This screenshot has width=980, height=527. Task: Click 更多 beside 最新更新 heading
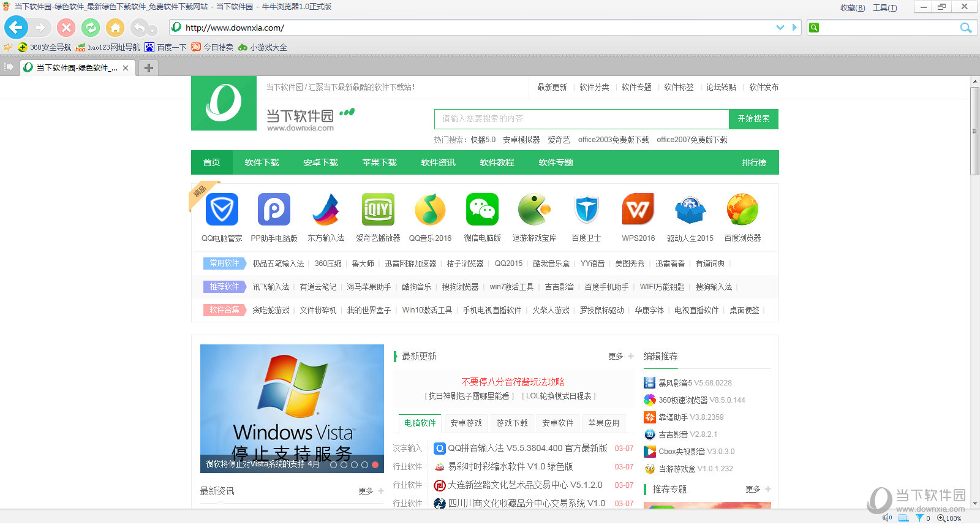tap(616, 356)
